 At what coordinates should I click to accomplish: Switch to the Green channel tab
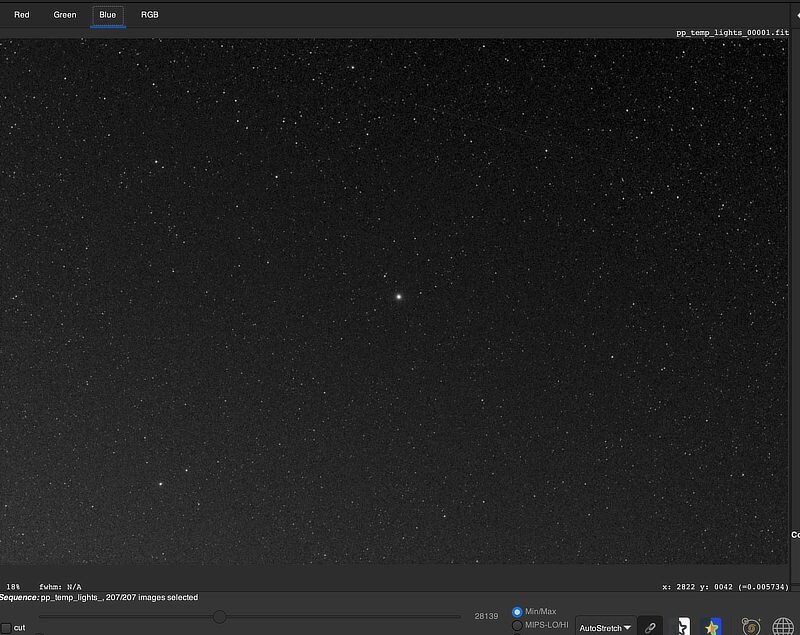tap(65, 15)
